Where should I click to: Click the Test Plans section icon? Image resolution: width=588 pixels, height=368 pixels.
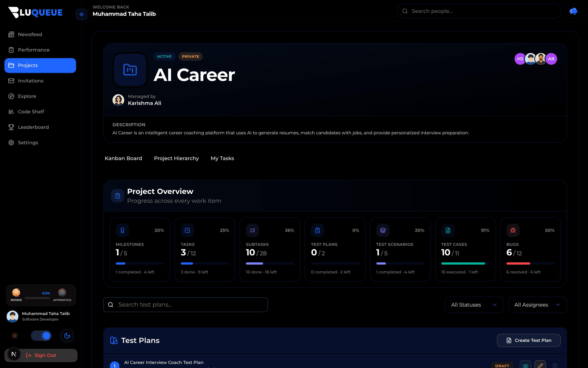(x=114, y=340)
